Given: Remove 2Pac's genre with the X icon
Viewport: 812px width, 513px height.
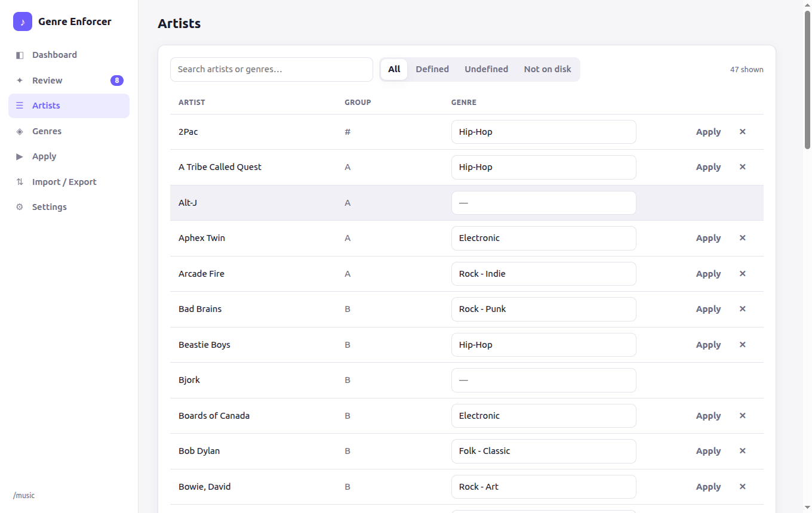Looking at the screenshot, I should (x=743, y=132).
